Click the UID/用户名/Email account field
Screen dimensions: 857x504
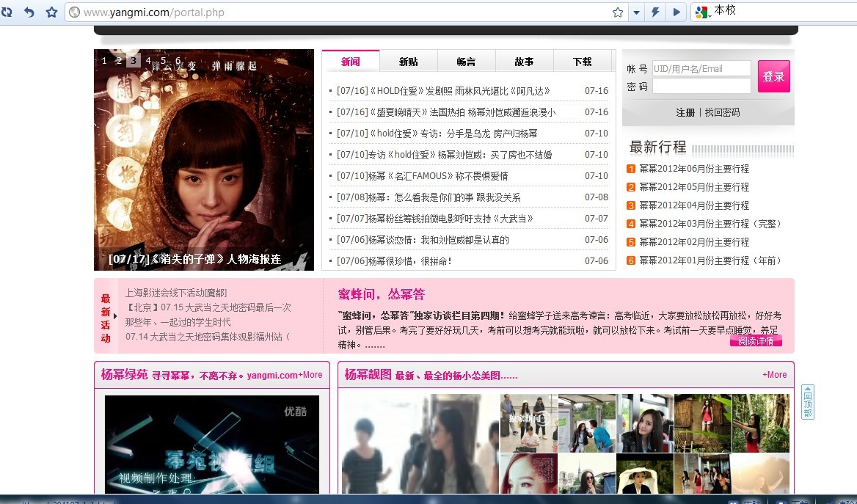click(x=701, y=67)
